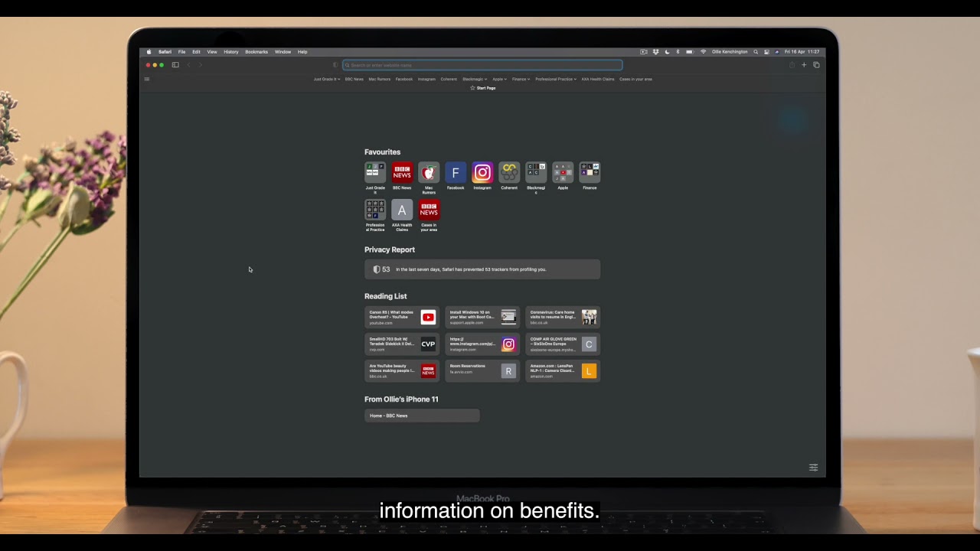Open the Finance favourites folder icon
This screenshot has width=980, height=551.
(590, 172)
